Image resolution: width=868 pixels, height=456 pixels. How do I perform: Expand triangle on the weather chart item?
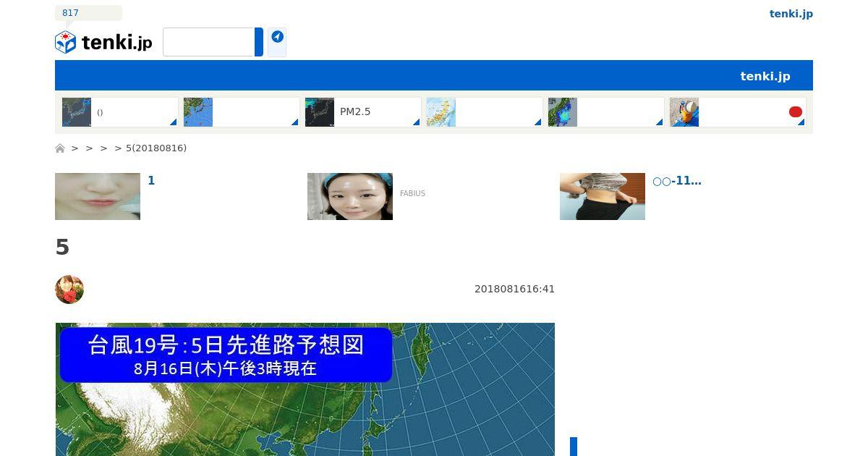click(295, 122)
